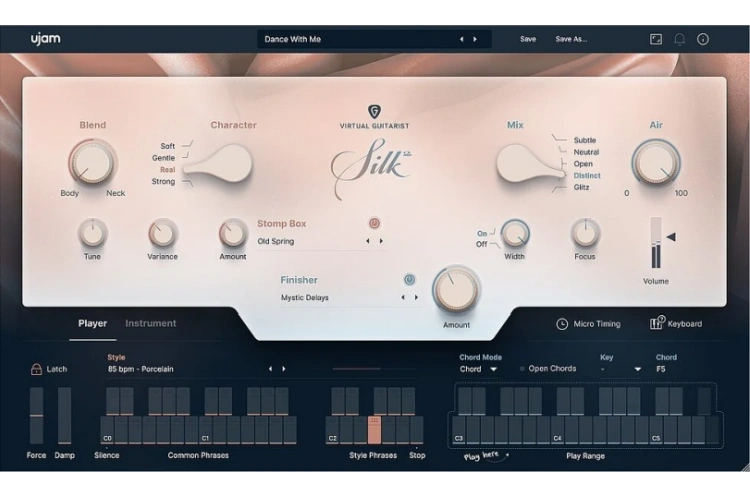
Task: Select the Soft character option
Action: (167, 146)
